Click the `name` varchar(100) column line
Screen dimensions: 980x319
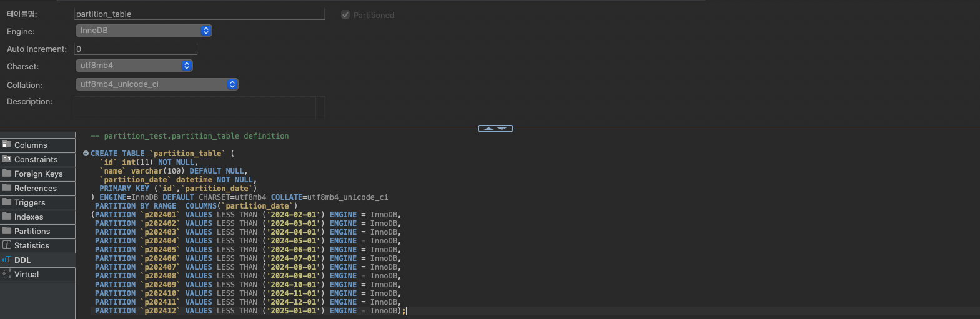(174, 170)
